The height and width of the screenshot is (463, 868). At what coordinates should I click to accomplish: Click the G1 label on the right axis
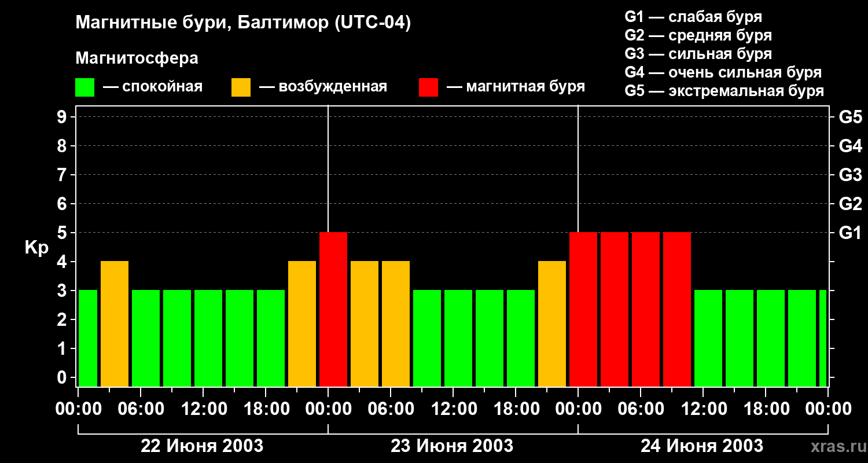(850, 233)
